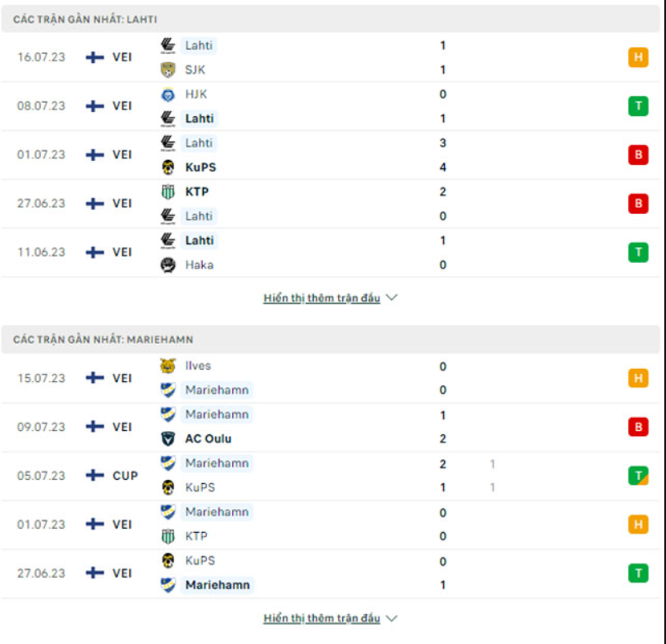666x644 pixels.
Task: Click the 'Các trận gần nhất: Mariehamn' header
Action: point(104,340)
